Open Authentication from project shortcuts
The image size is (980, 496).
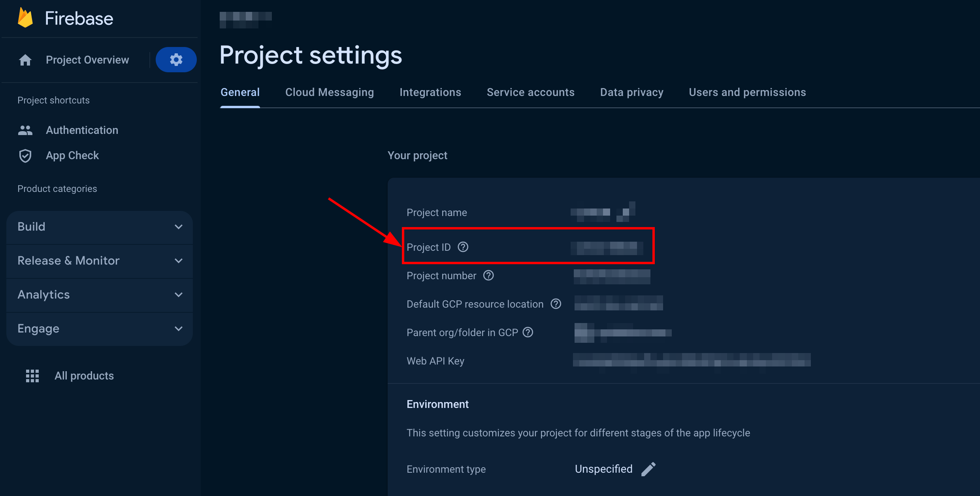coord(82,130)
